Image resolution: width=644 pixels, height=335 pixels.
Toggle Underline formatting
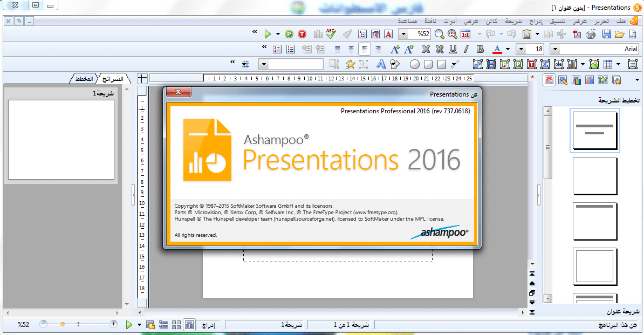pyautogui.click(x=453, y=49)
